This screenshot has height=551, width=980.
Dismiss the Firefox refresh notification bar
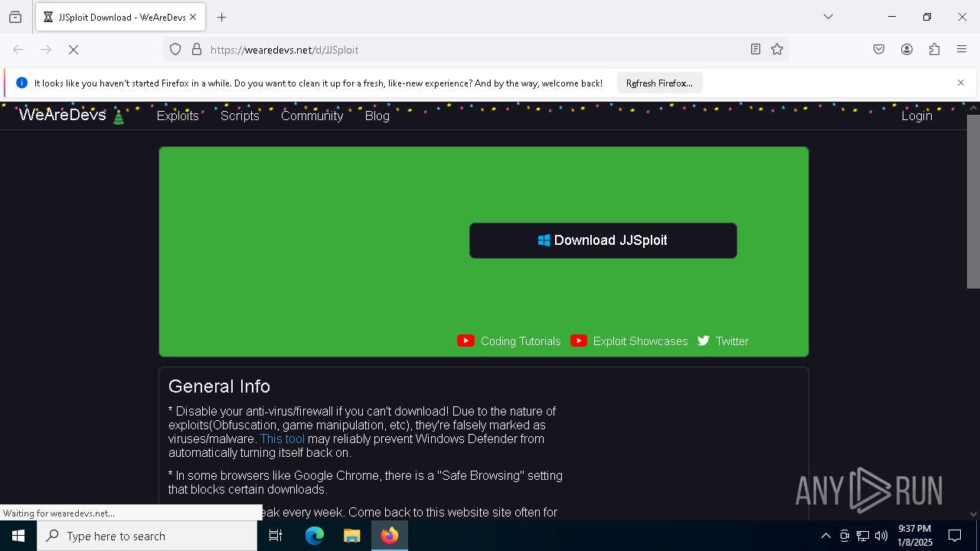(961, 83)
